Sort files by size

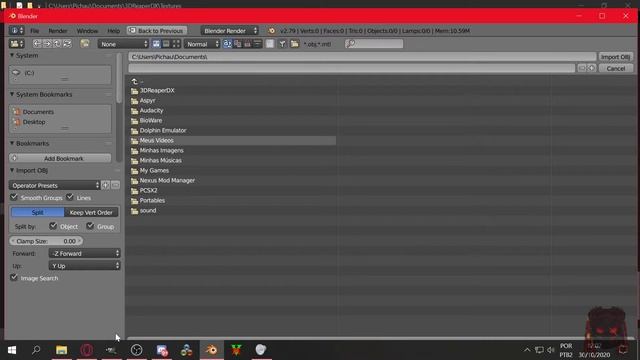[x=257, y=44]
